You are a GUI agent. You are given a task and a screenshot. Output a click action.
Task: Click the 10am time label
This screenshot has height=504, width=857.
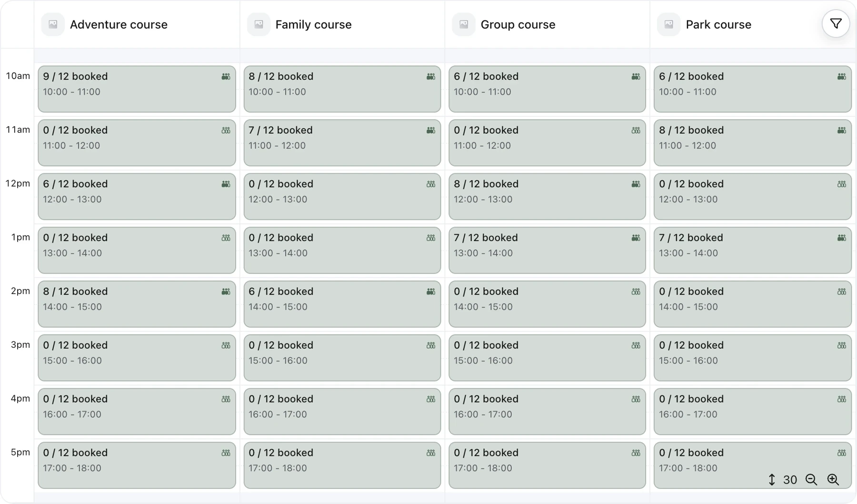tap(18, 76)
